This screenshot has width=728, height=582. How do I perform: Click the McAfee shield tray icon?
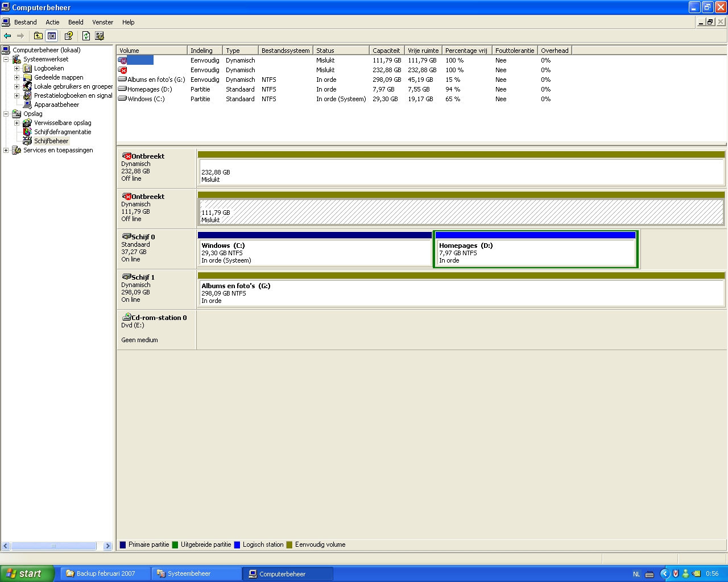676,573
